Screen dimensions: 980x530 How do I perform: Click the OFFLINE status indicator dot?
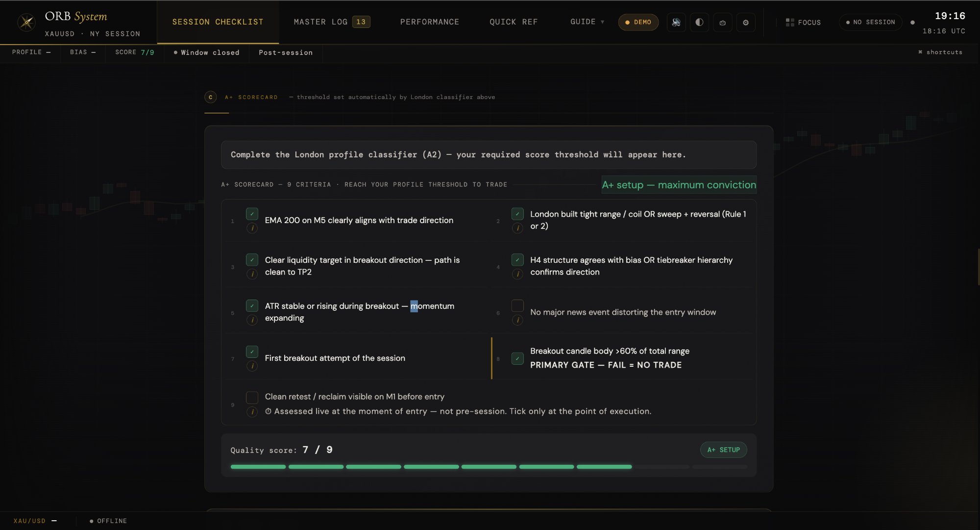tap(92, 521)
